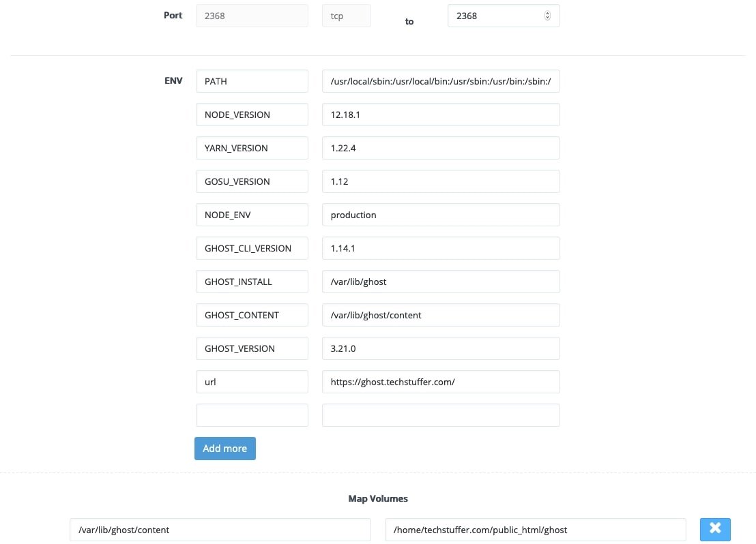This screenshot has height=544, width=756.
Task: Edit the GHOST_VERSION name field
Action: coord(252,348)
